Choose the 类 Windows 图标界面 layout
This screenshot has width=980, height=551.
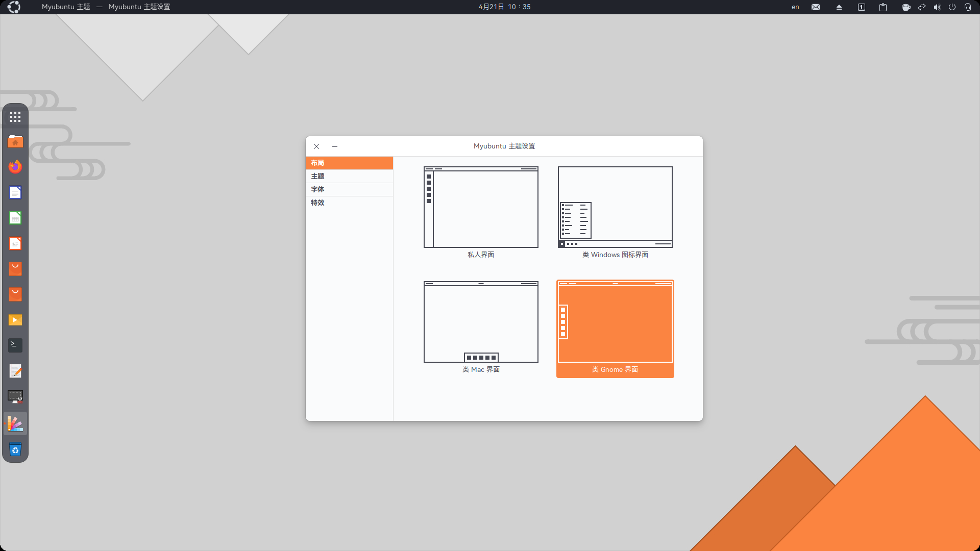[615, 213]
